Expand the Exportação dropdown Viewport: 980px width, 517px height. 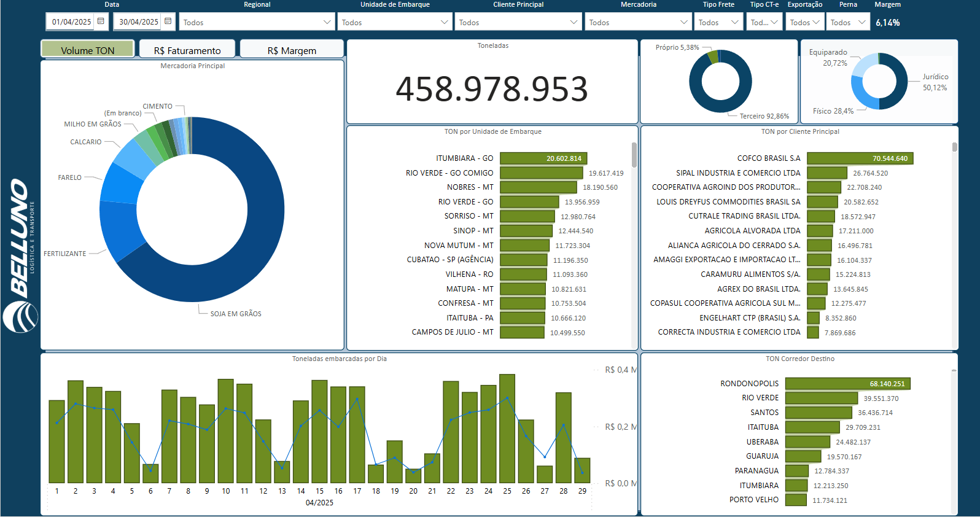tap(805, 22)
